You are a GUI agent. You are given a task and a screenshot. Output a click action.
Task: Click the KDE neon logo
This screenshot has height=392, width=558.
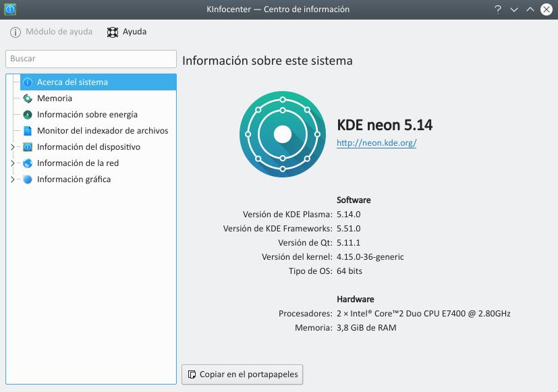283,134
